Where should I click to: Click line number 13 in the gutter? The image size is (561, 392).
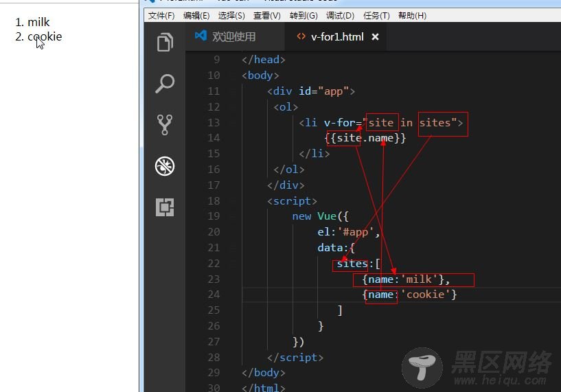(214, 123)
